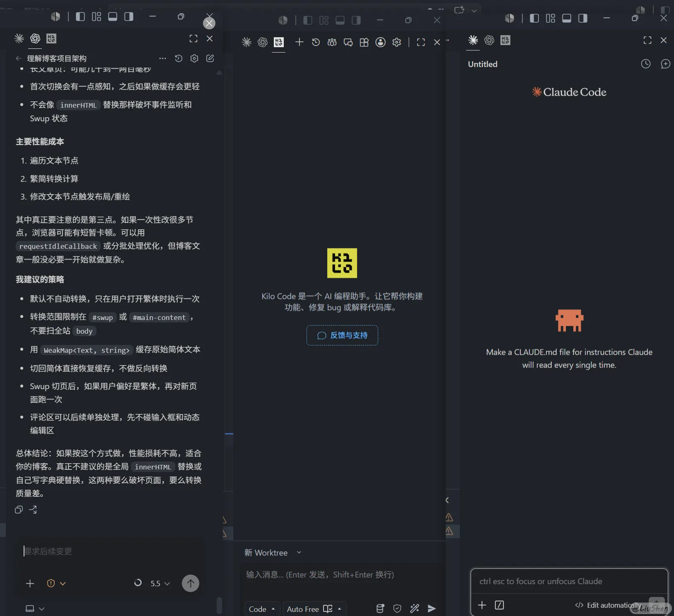Send the Codex message with the up-arrow button
This screenshot has width=674, height=616.
click(191, 583)
